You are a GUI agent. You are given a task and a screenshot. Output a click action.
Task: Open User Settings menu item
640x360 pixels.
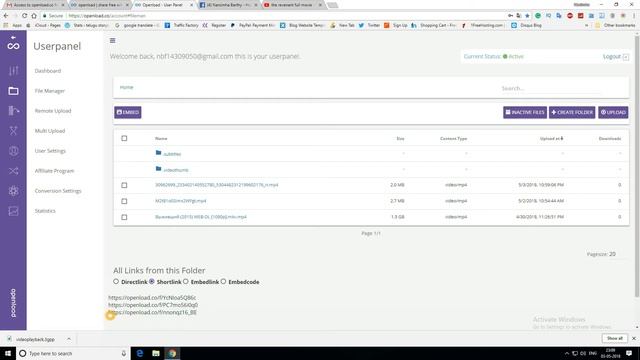50,151
